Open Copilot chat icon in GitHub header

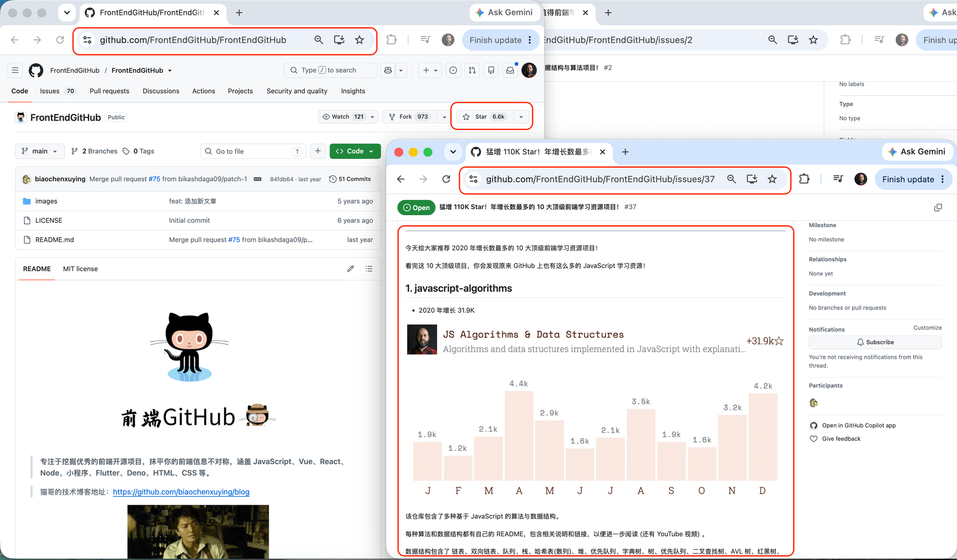(388, 70)
